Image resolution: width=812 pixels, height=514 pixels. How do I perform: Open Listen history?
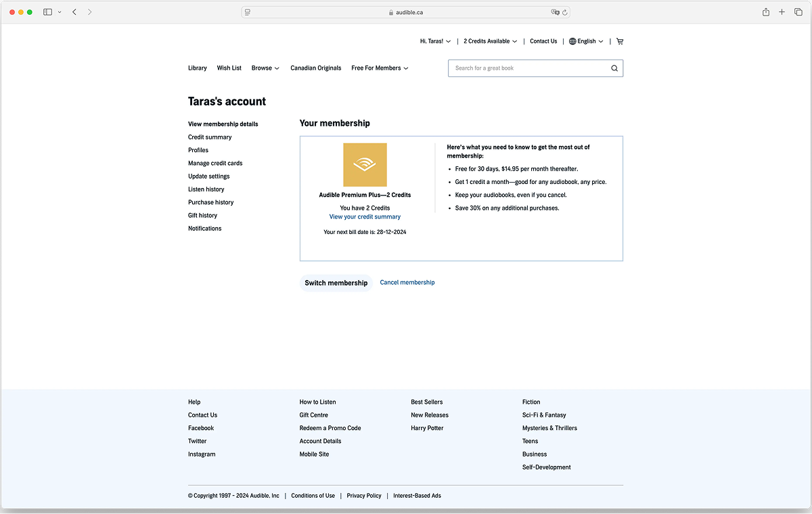pyautogui.click(x=206, y=189)
